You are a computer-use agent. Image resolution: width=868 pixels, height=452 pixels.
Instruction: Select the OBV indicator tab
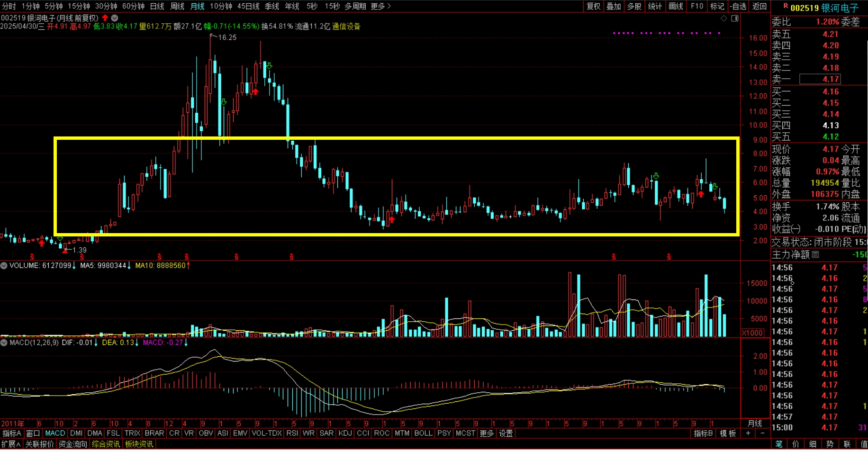[206, 434]
